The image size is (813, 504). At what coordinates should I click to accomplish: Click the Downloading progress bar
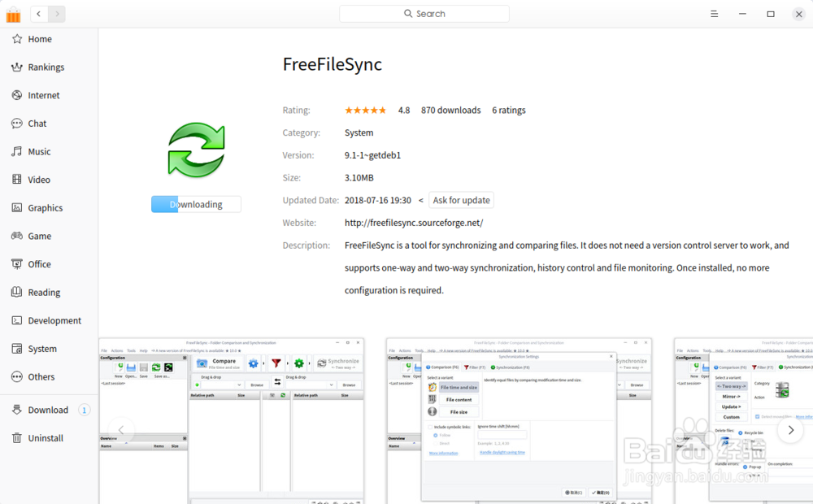196,204
